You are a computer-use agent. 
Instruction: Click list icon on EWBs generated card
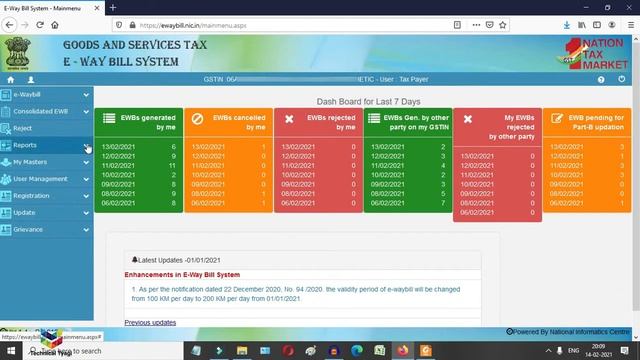[109, 118]
